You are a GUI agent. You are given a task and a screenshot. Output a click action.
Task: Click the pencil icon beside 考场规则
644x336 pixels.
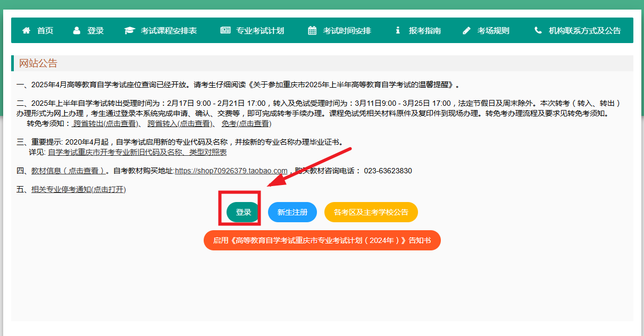(466, 31)
